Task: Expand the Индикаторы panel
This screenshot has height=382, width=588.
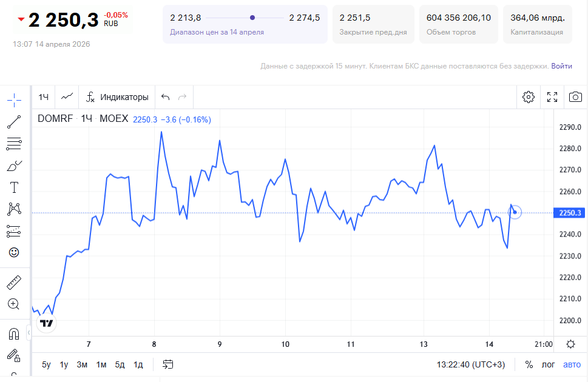Action: pyautogui.click(x=119, y=96)
